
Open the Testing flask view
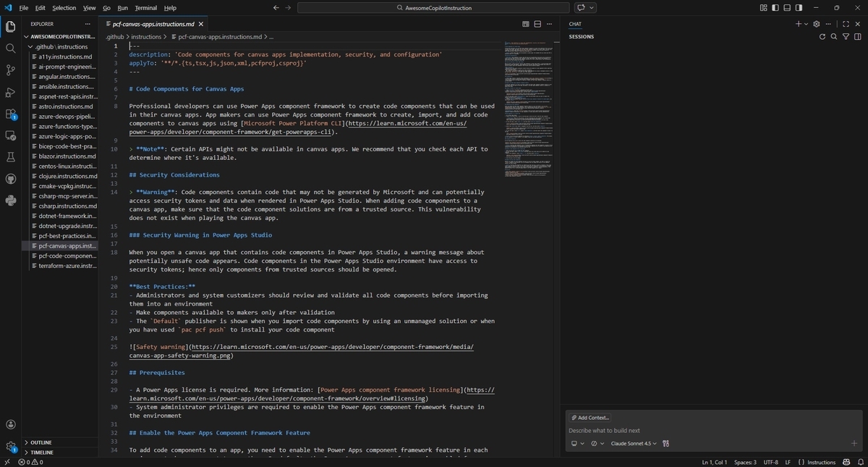click(10, 157)
